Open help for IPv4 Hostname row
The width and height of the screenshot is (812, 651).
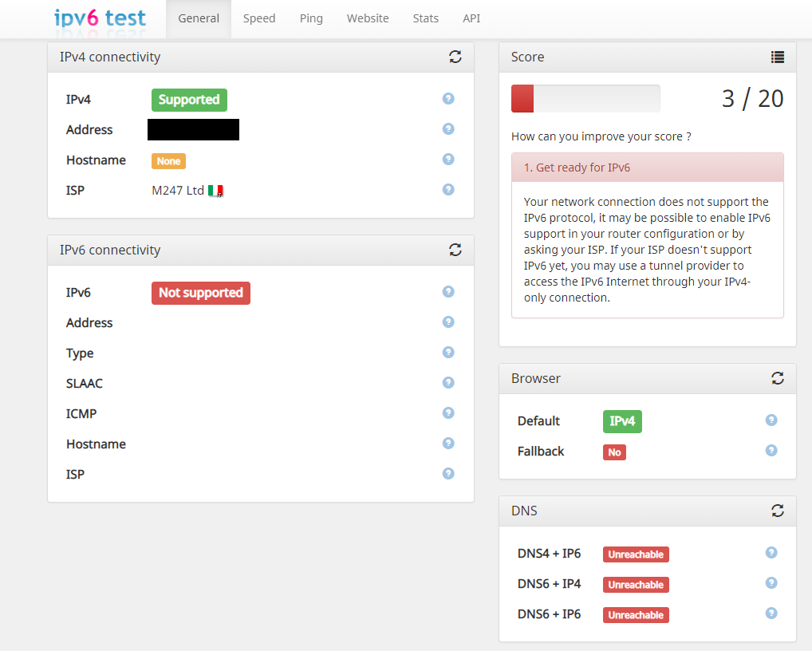[448, 160]
